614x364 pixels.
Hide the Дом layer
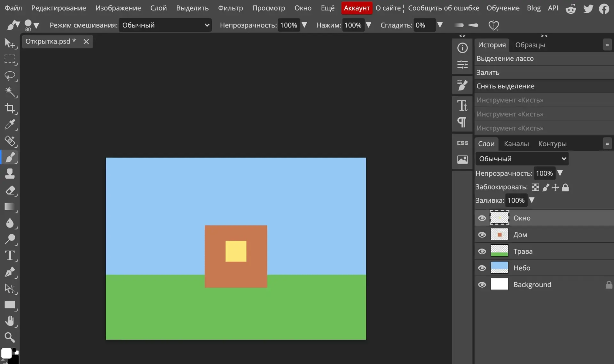click(x=482, y=235)
